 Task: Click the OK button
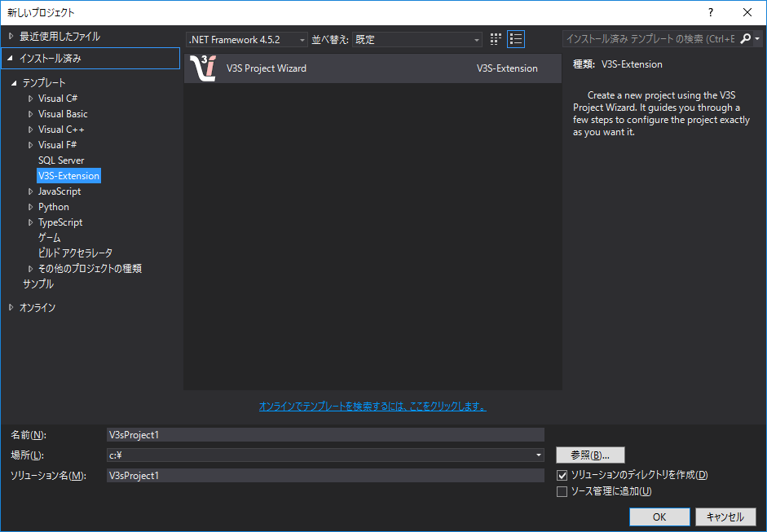659,517
